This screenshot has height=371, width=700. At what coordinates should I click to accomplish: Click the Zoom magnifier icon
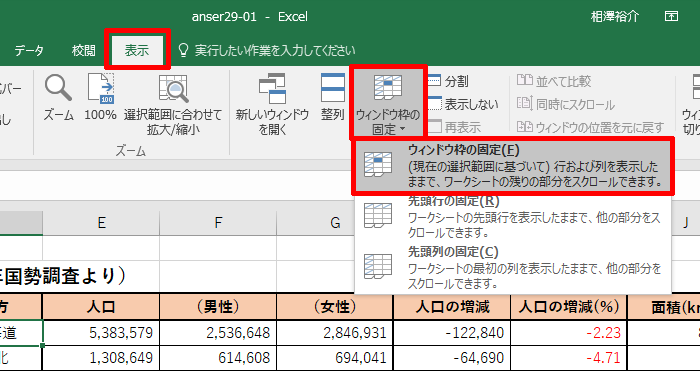(x=58, y=88)
